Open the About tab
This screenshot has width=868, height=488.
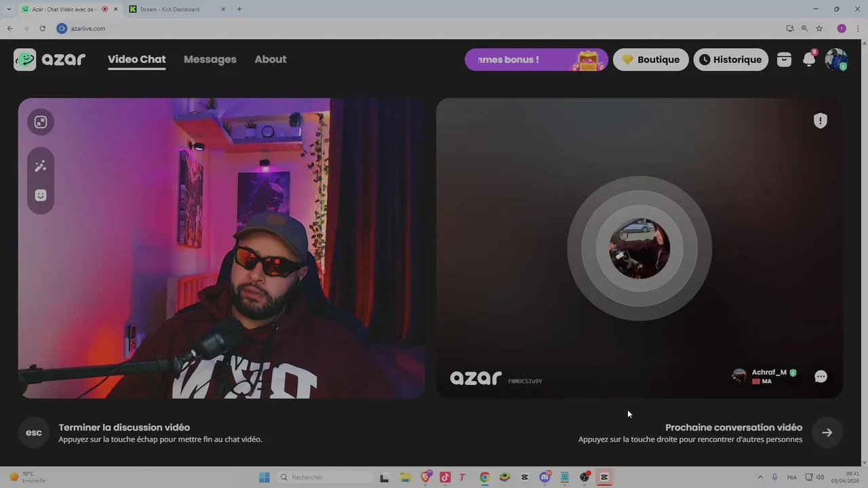[271, 60]
